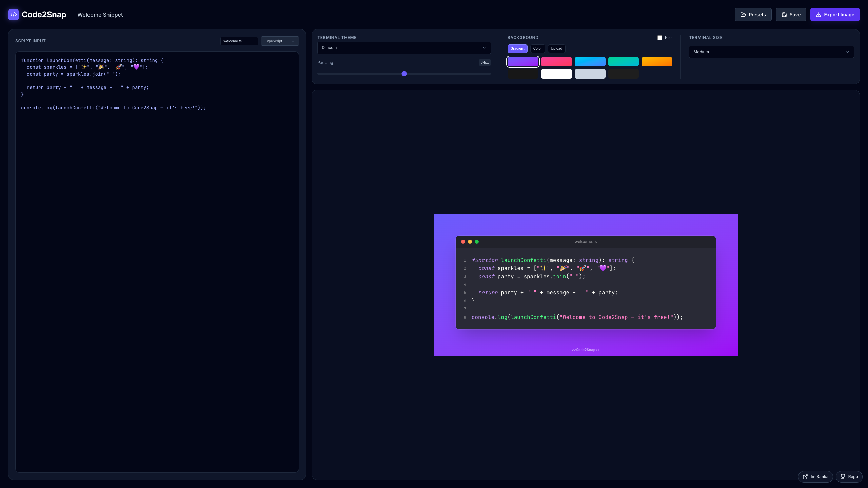868x488 pixels.
Task: Open the Medium terminal size dropdown
Action: (771, 52)
